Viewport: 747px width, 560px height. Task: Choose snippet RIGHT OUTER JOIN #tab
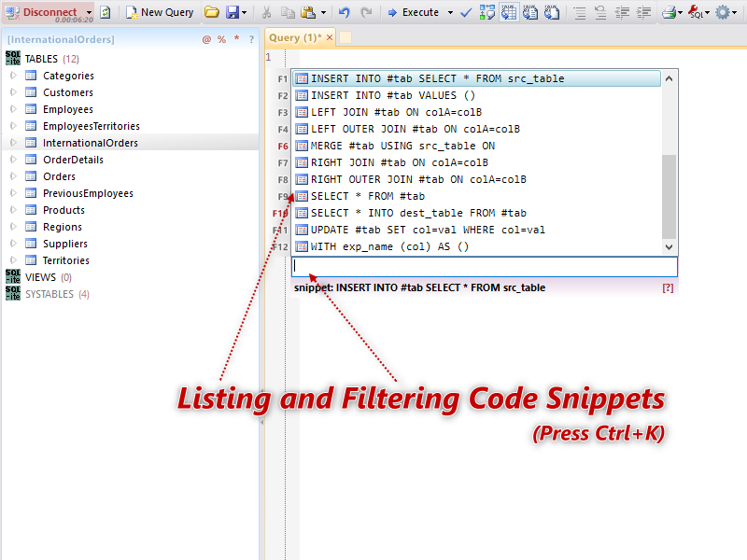tap(477, 179)
